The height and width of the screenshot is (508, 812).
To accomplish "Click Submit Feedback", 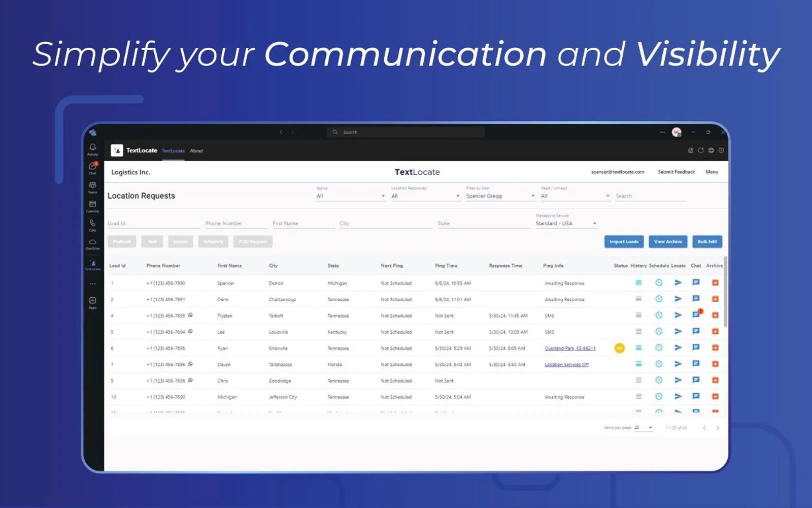I will coord(676,172).
